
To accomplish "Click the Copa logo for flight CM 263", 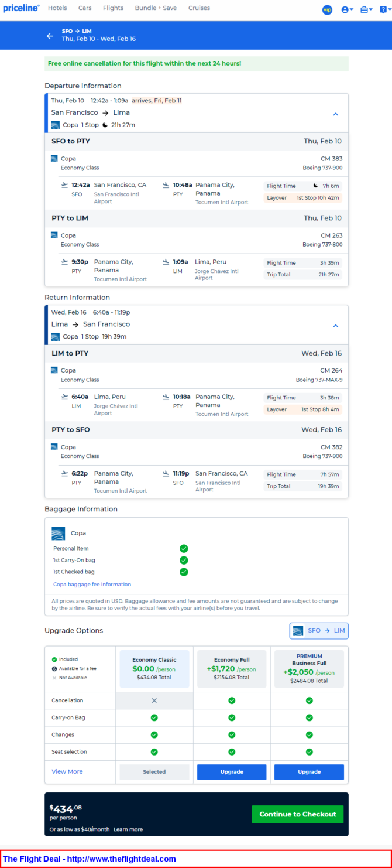I will (x=54, y=235).
